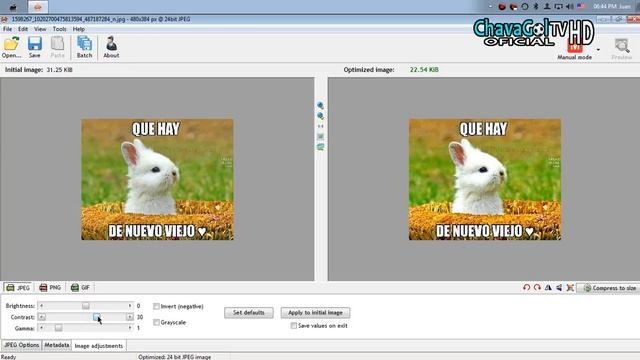Expand the Manual mode dropdown arrow

(598, 49)
